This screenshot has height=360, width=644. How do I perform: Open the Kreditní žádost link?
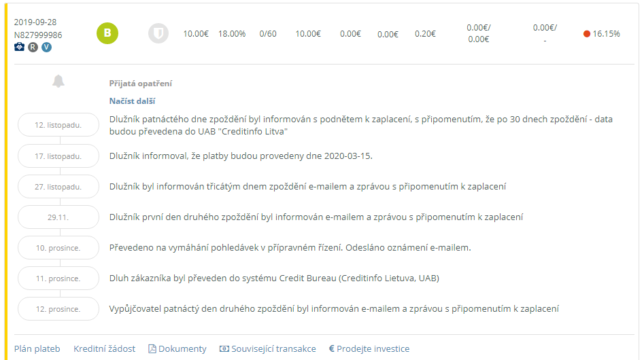[104, 348]
